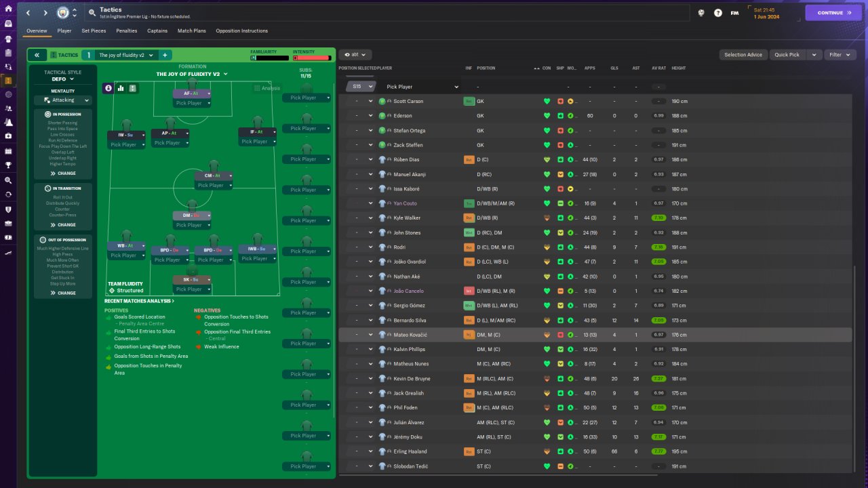868x488 pixels.
Task: Toggle the Analysis overlay on the pitch
Action: pos(267,88)
